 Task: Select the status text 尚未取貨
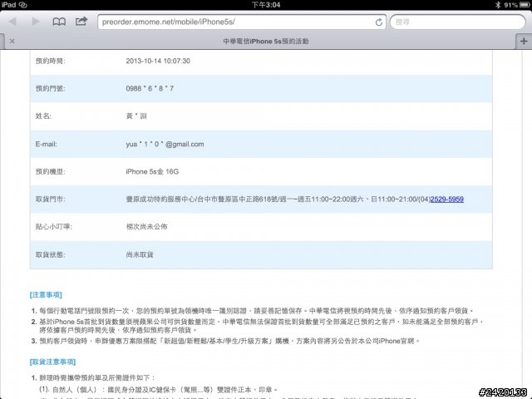click(140, 254)
